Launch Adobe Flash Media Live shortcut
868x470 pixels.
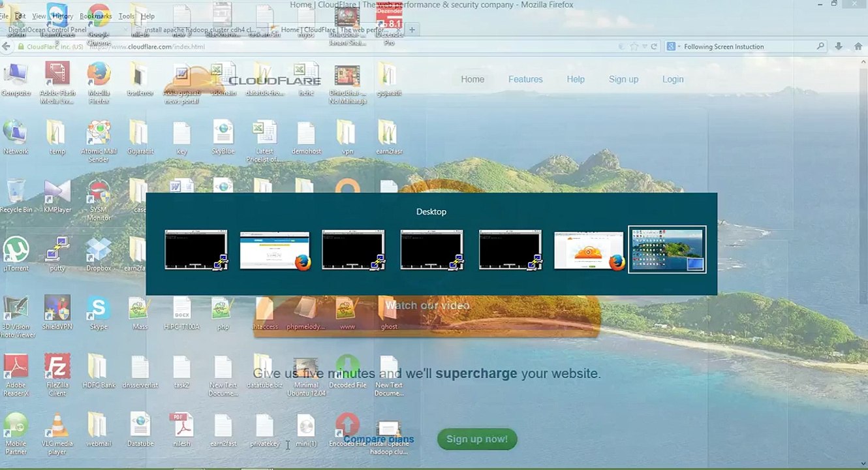57,83
